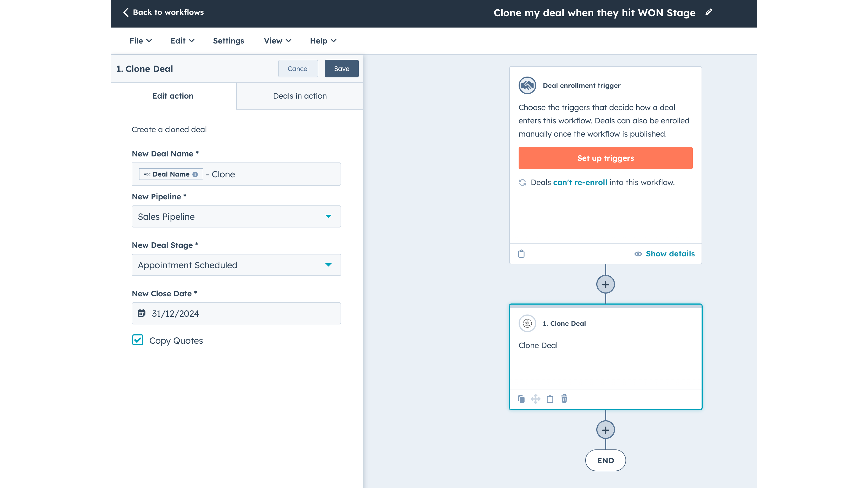Click the can't re-enroll link
Viewport: 868px width, 488px height.
point(580,183)
